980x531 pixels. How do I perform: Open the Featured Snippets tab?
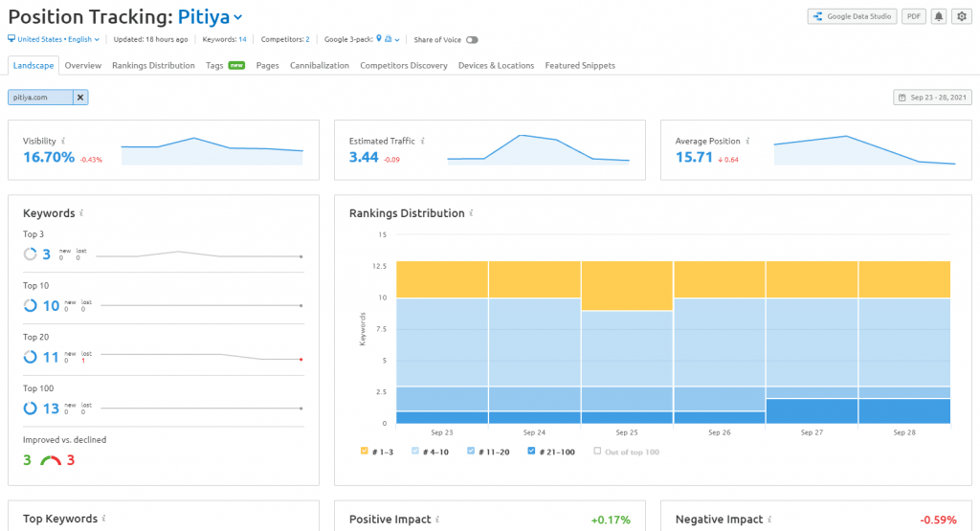pyautogui.click(x=580, y=66)
